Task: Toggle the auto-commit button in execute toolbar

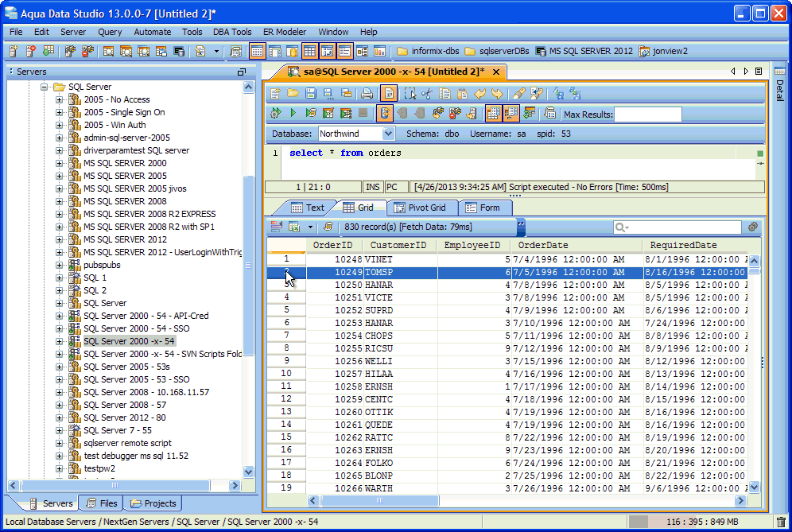Action: pos(384,113)
